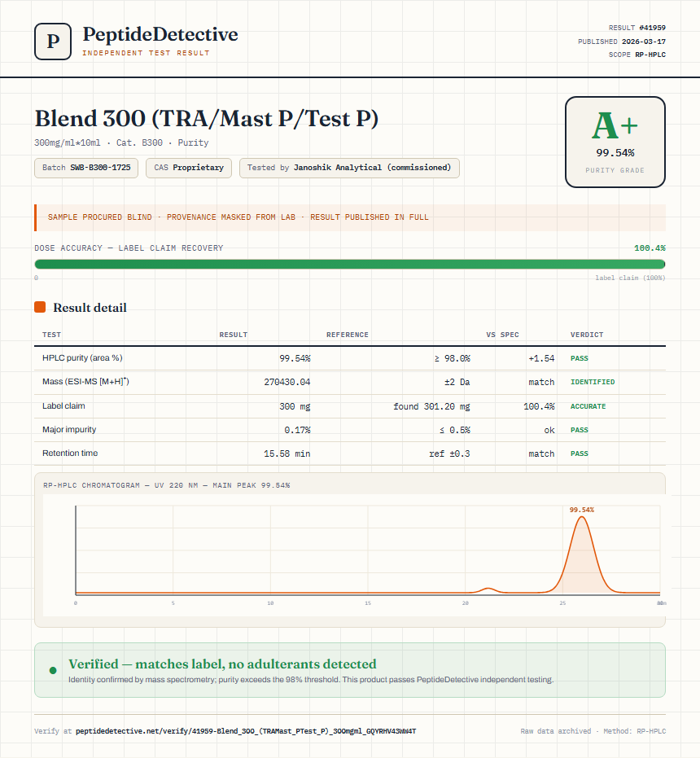Screen dimensions: 700x758
Task: Click the IDENTIFIED verdict
Action: [593, 382]
